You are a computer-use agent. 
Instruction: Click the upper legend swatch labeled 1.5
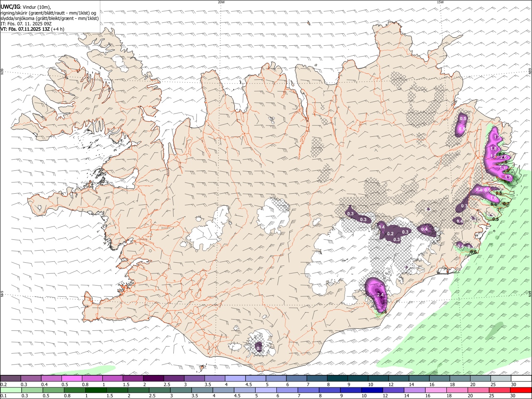133,378
